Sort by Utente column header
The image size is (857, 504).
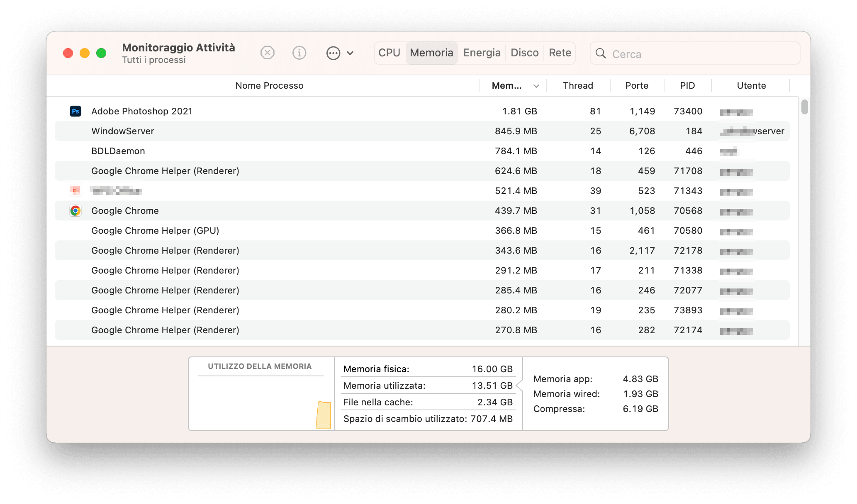(x=751, y=86)
